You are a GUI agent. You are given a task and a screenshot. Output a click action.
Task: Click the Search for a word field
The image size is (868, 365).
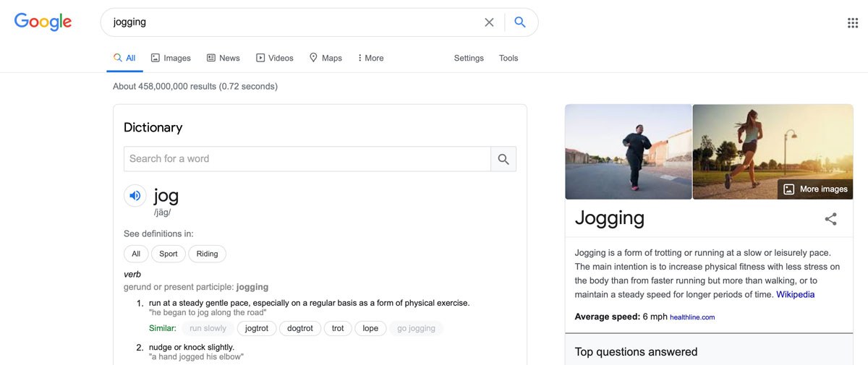click(x=307, y=159)
